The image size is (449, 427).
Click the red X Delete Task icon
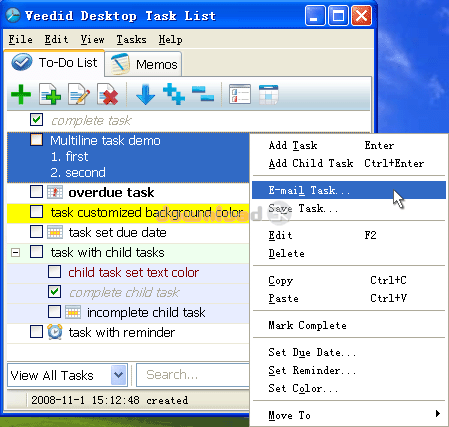click(108, 94)
